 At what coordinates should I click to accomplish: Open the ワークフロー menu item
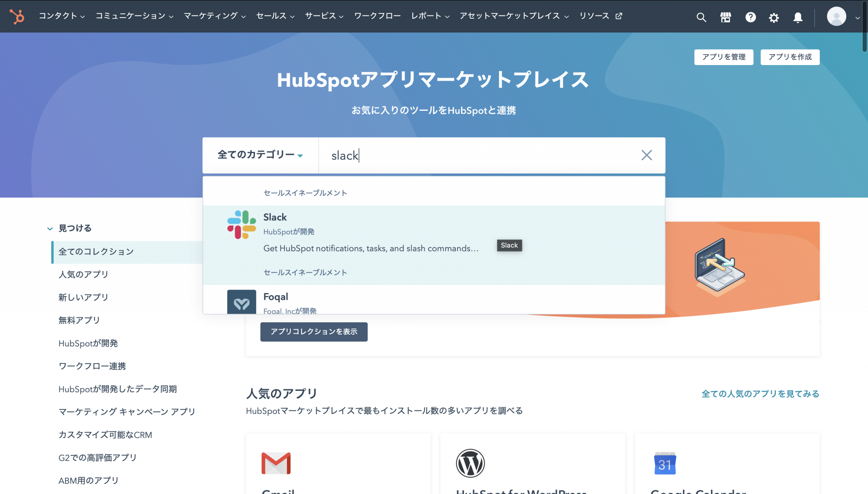tap(377, 16)
